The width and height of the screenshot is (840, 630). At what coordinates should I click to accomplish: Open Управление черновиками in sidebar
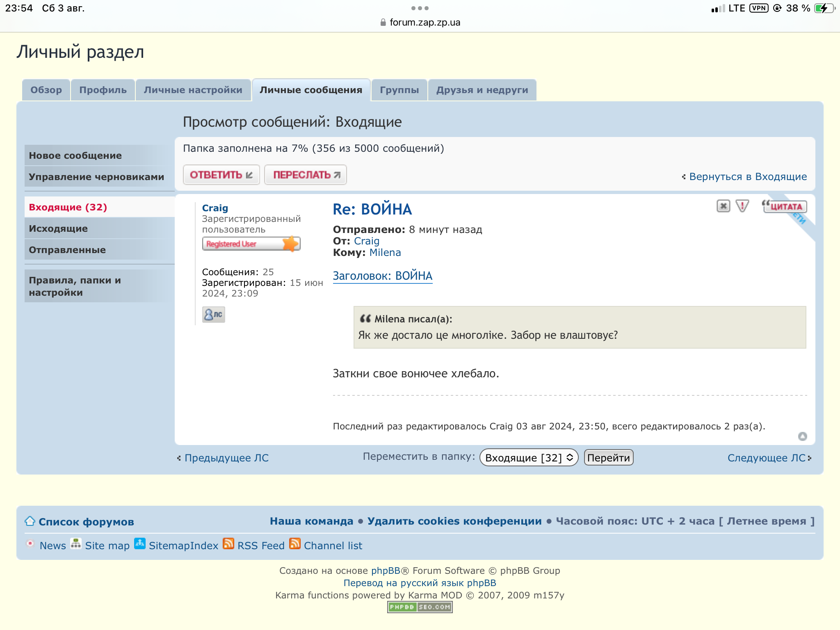pos(96,177)
